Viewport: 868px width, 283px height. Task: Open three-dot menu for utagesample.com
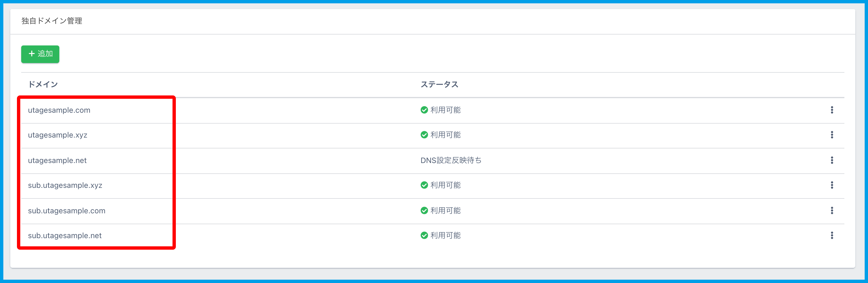pyautogui.click(x=832, y=110)
